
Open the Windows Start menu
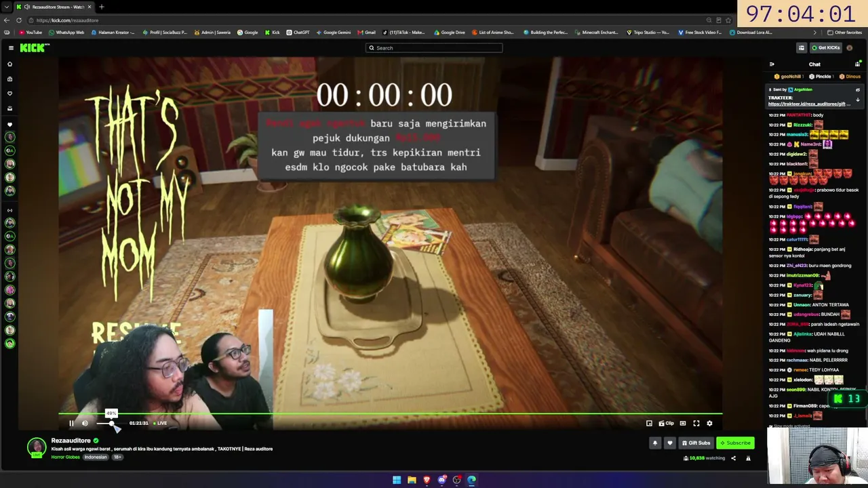397,480
